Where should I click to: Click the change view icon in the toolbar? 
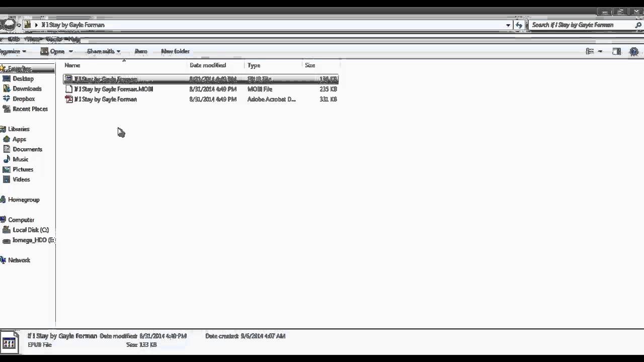(x=590, y=51)
